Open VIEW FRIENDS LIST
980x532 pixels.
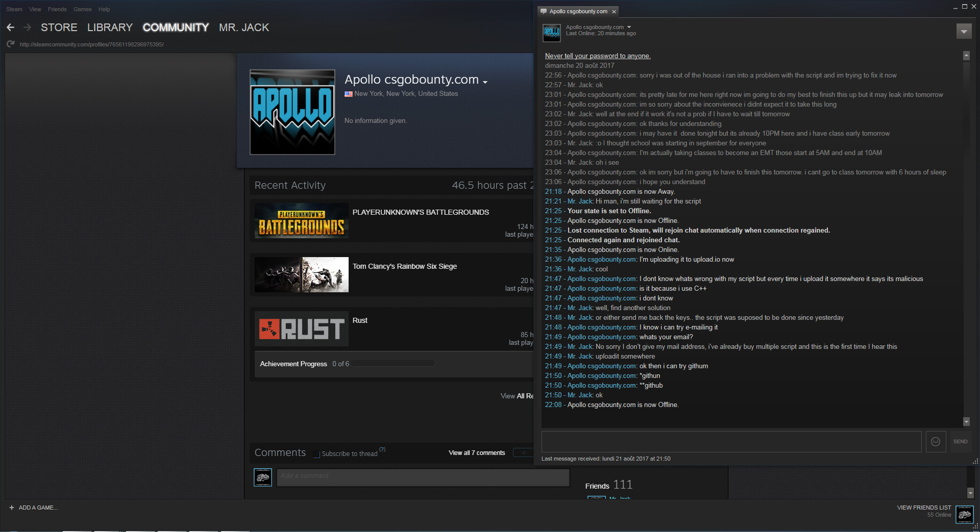924,508
